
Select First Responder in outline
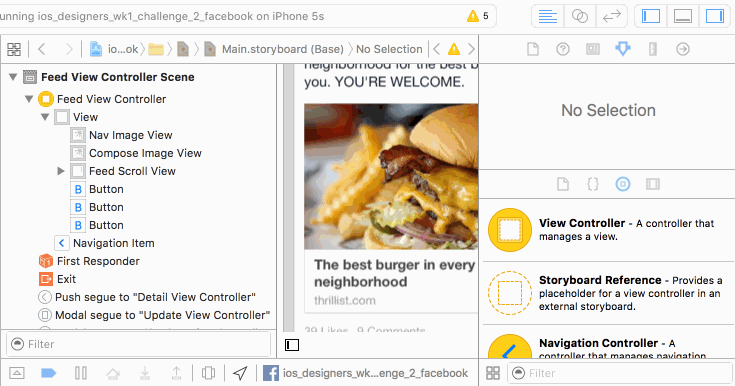89,261
